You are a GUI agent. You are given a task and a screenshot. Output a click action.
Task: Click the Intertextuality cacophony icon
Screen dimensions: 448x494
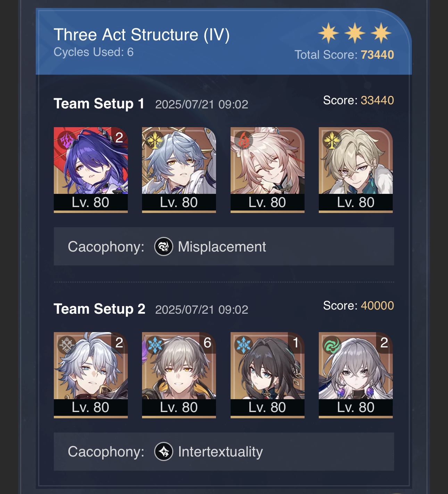pyautogui.click(x=164, y=452)
